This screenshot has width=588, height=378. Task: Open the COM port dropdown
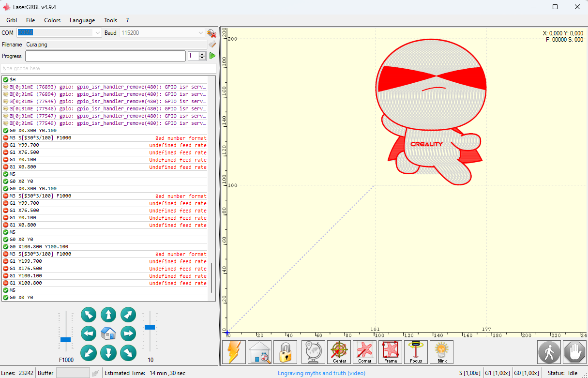coord(97,33)
